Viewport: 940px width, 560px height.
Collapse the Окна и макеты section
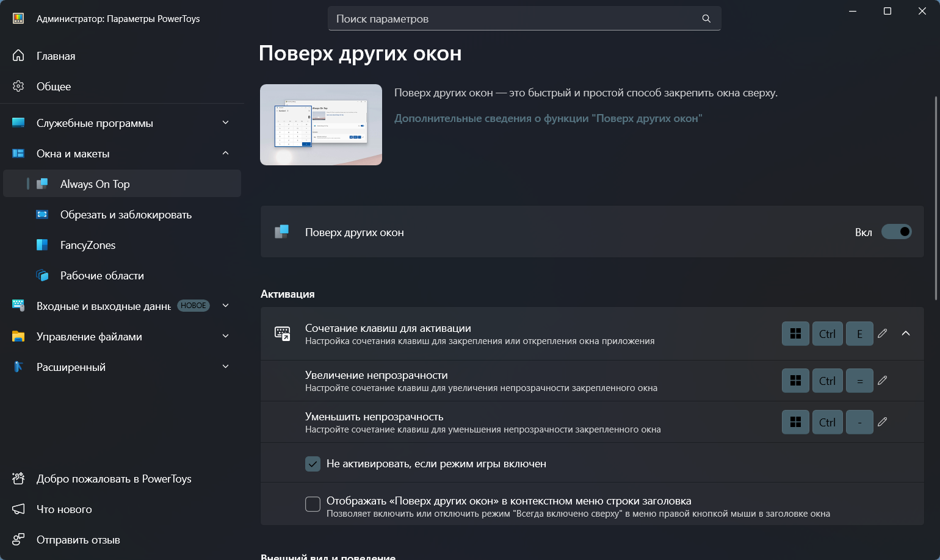(x=225, y=153)
